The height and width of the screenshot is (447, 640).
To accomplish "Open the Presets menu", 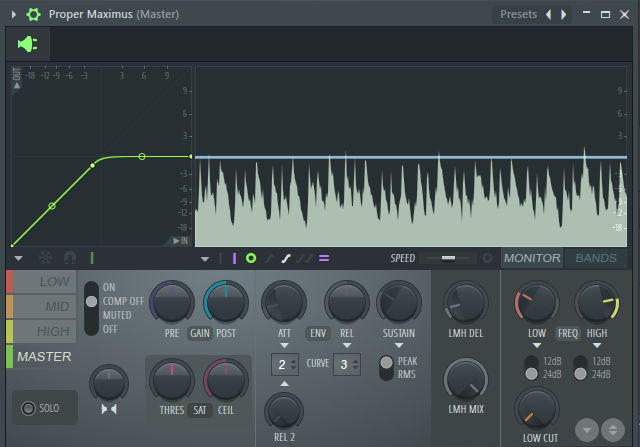I will pos(518,15).
